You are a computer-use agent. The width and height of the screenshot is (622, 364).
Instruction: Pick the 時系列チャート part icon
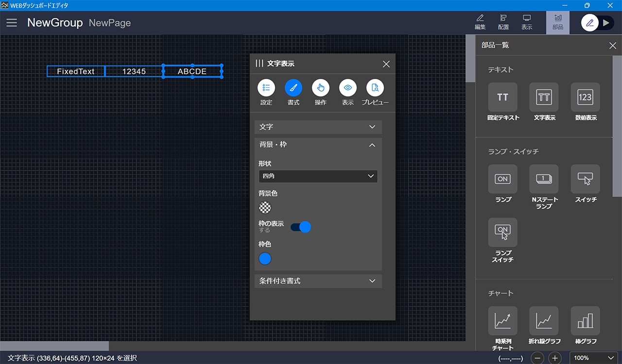(x=502, y=321)
